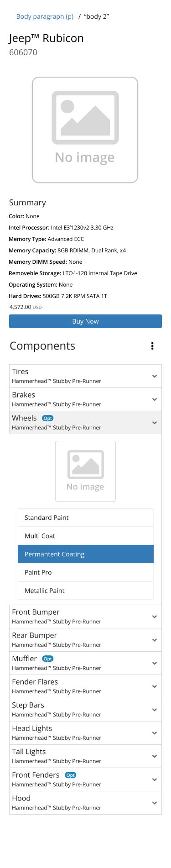Click the Wheels row title
This screenshot has height=868, width=171.
click(24, 418)
